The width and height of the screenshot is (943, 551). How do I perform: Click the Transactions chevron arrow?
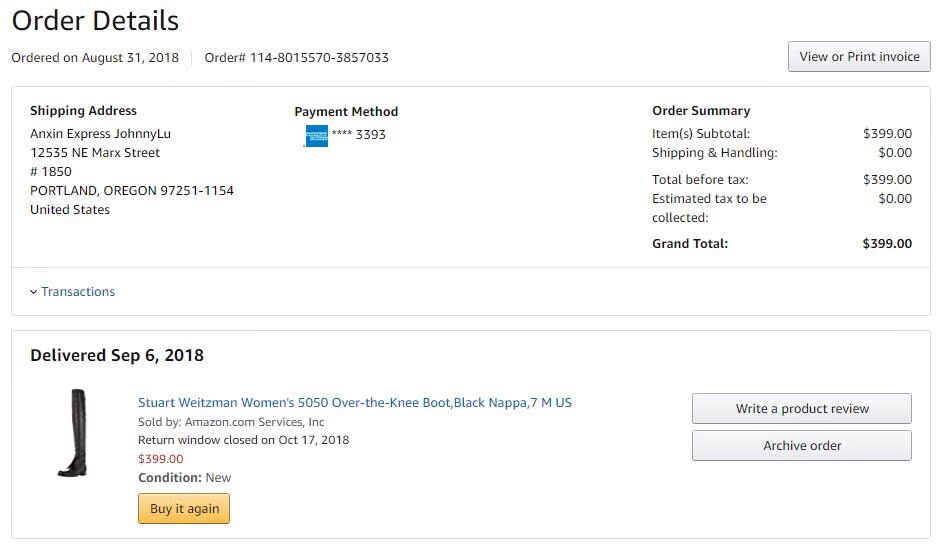(33, 292)
